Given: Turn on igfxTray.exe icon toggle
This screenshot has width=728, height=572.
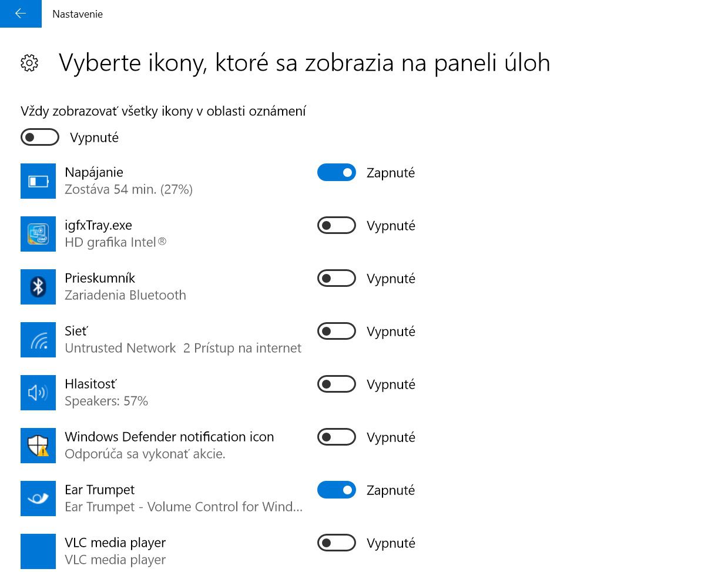Looking at the screenshot, I should [337, 225].
